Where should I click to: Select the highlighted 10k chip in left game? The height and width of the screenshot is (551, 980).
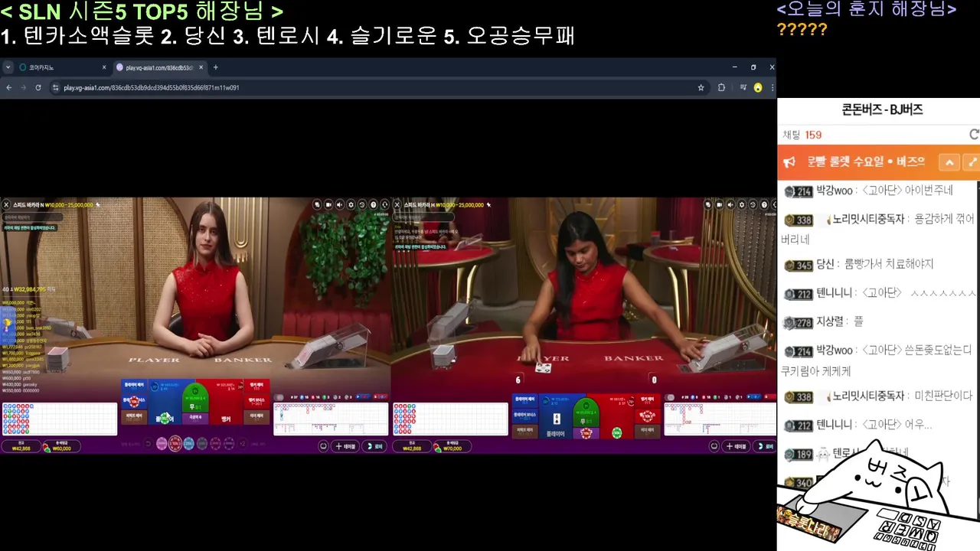point(175,444)
